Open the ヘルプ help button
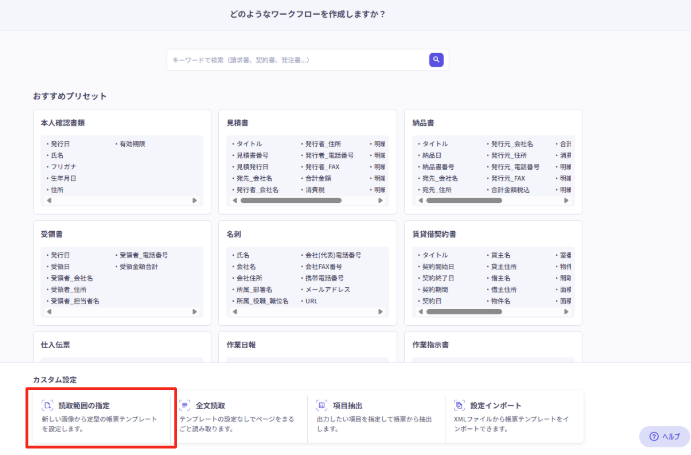691x455 pixels. coord(664,437)
